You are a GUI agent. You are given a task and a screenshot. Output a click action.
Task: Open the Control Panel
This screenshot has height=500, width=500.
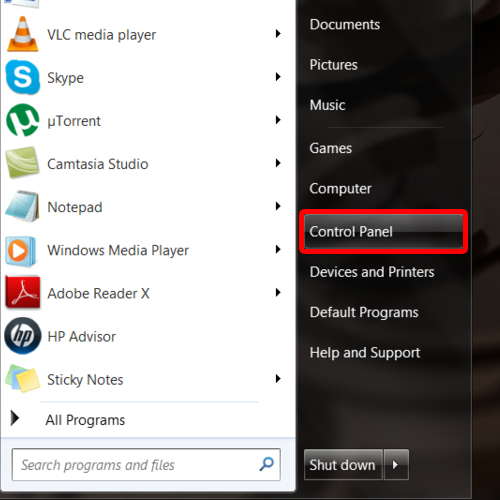[x=383, y=232]
